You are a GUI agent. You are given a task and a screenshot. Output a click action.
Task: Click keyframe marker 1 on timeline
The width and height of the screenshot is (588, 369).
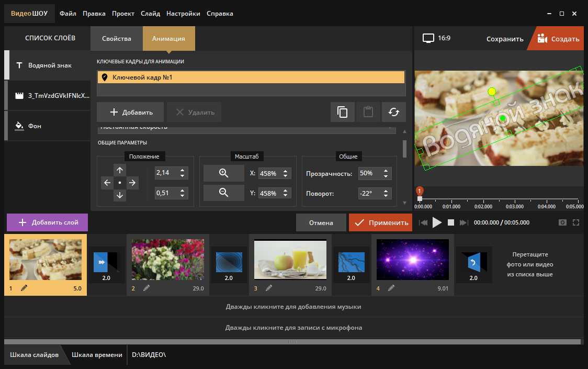tap(420, 192)
